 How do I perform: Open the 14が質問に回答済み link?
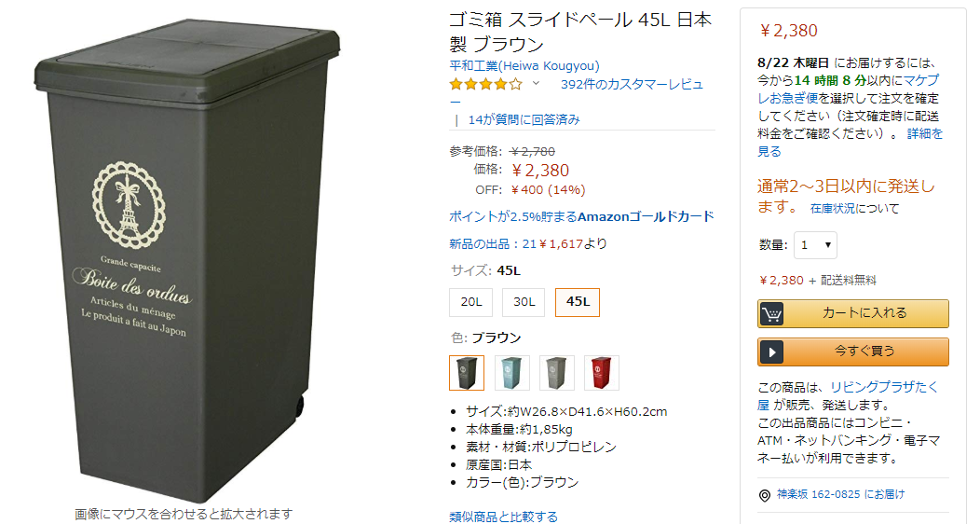[x=524, y=119]
